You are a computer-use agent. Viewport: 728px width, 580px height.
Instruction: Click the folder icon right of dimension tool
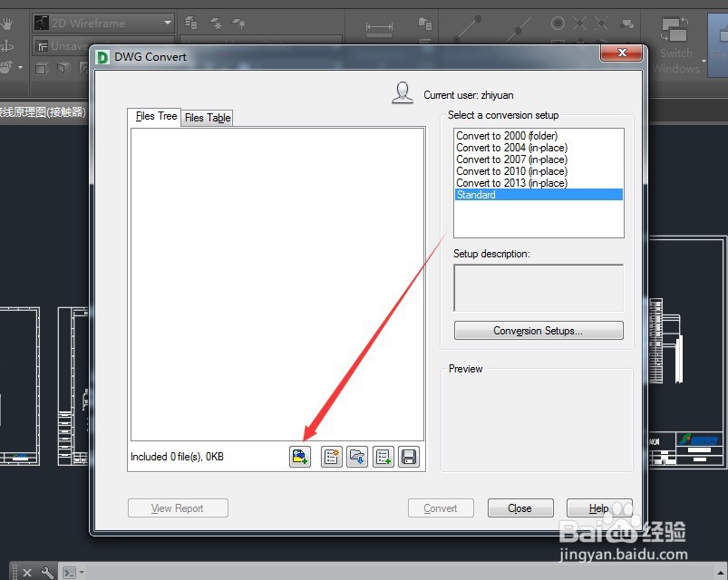coord(425,24)
